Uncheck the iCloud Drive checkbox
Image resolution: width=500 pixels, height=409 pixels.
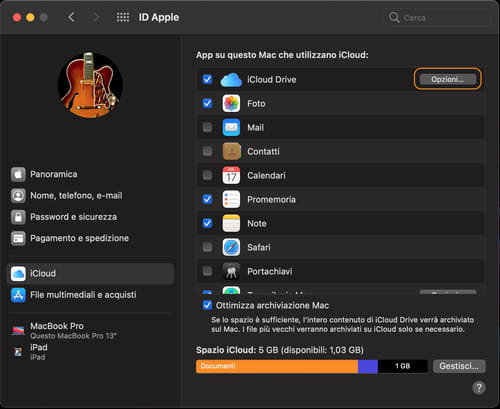(x=207, y=79)
